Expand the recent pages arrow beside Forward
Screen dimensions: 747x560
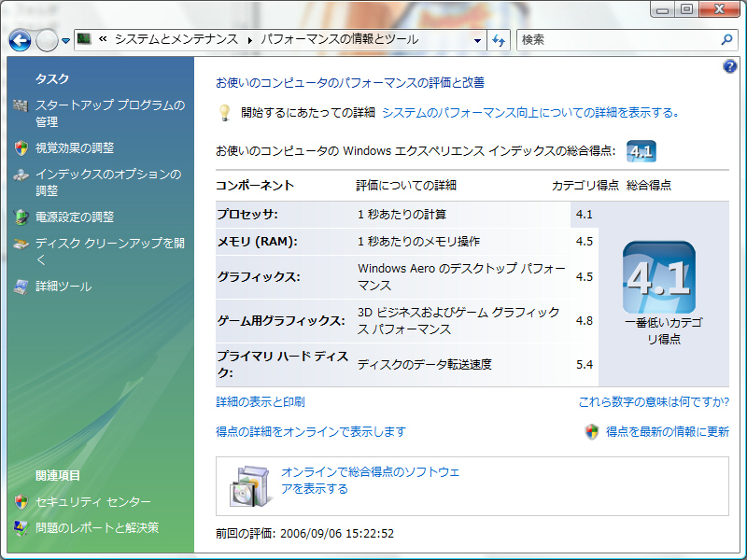point(65,40)
